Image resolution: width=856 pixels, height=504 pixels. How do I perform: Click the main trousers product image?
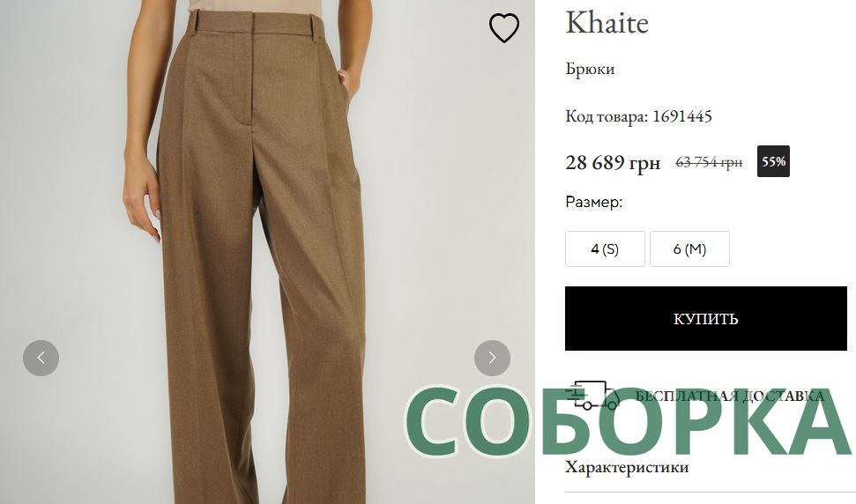click(267, 252)
